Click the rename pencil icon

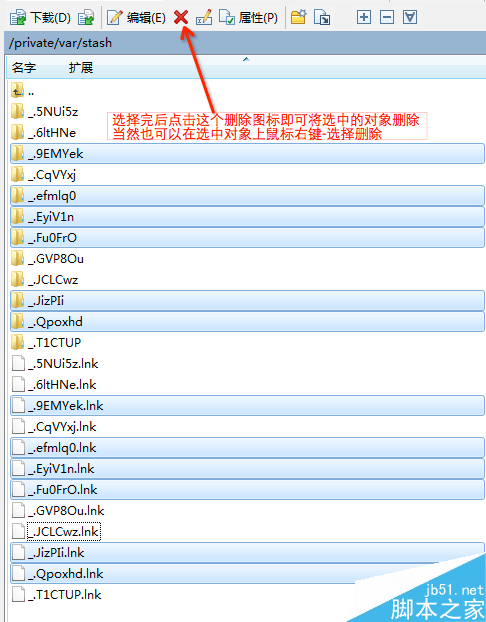(x=204, y=18)
